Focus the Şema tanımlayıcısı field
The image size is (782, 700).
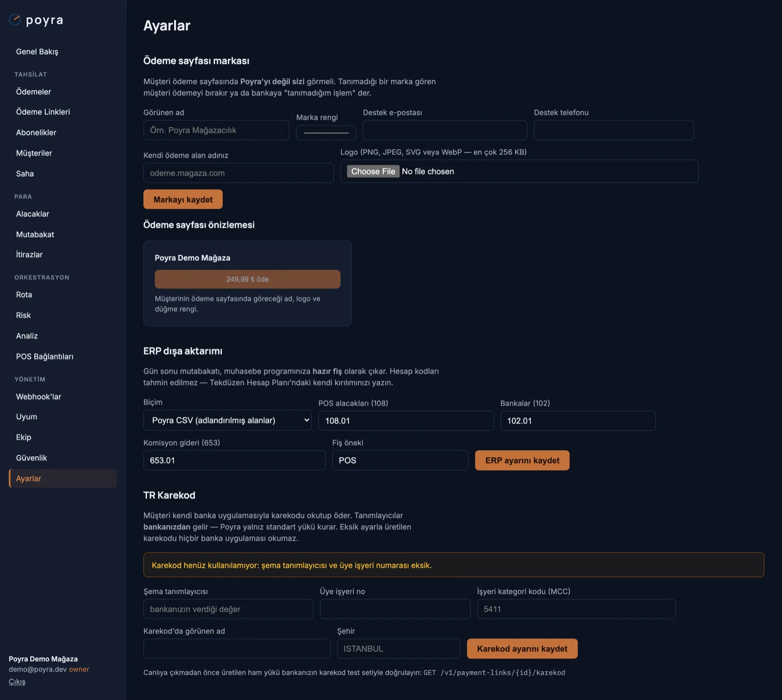228,609
